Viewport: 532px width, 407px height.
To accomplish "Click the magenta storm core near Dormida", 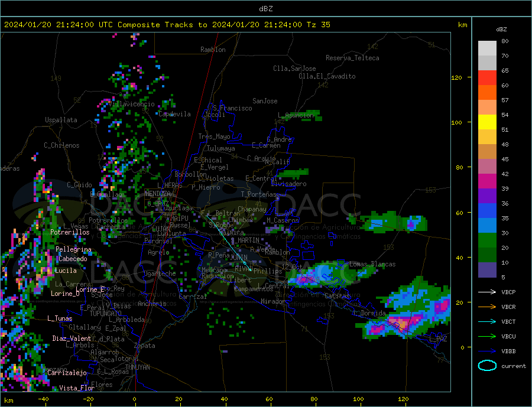I will pos(401,323).
